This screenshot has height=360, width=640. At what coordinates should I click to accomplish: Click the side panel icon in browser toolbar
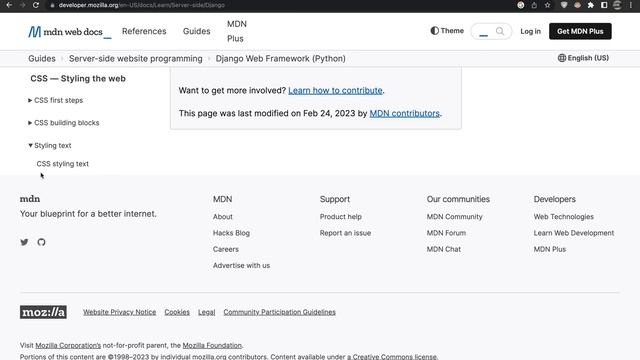(604, 5)
